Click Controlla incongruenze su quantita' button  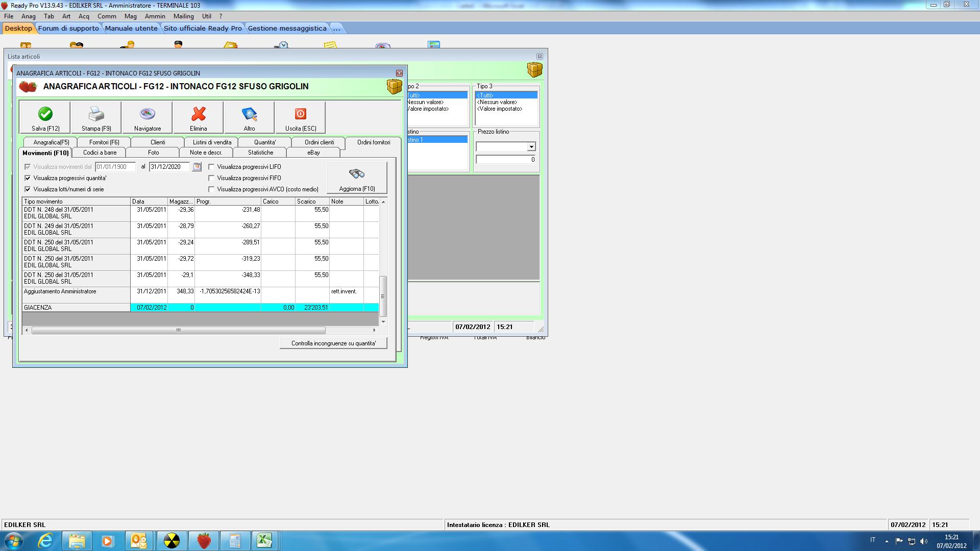[333, 343]
